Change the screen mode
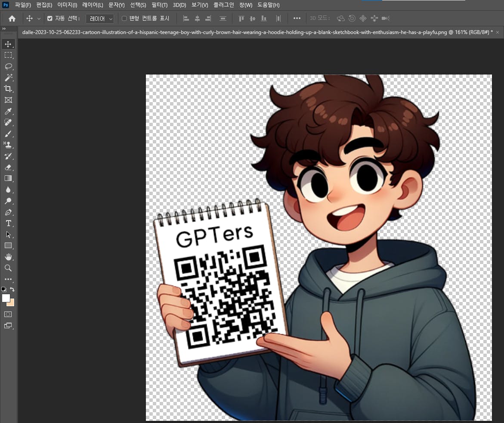This screenshot has width=504, height=423. tap(8, 326)
